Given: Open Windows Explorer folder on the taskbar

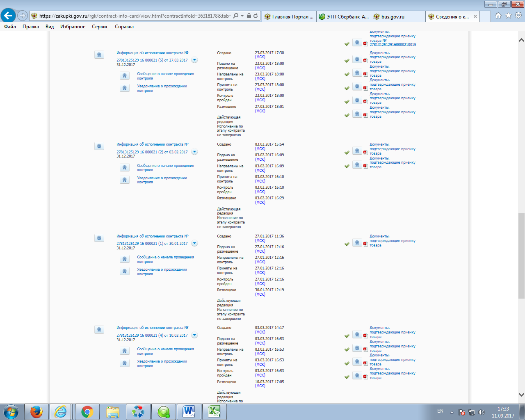Looking at the screenshot, I should pos(113,412).
